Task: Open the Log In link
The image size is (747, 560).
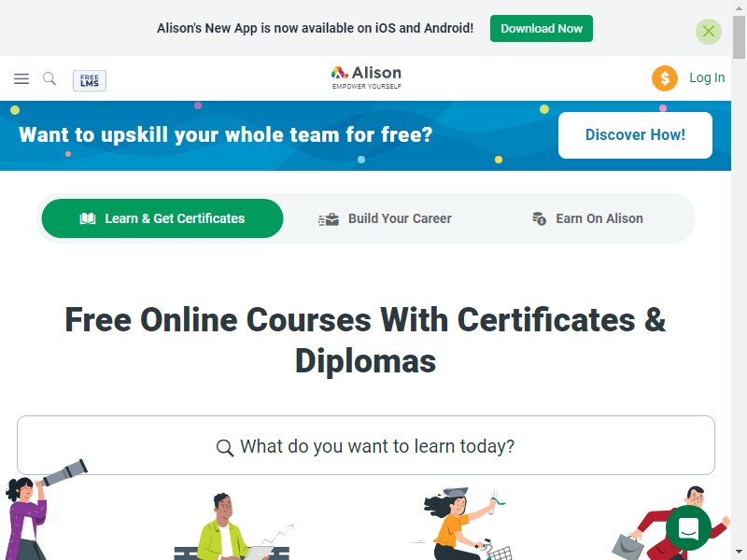Action: pos(707,77)
